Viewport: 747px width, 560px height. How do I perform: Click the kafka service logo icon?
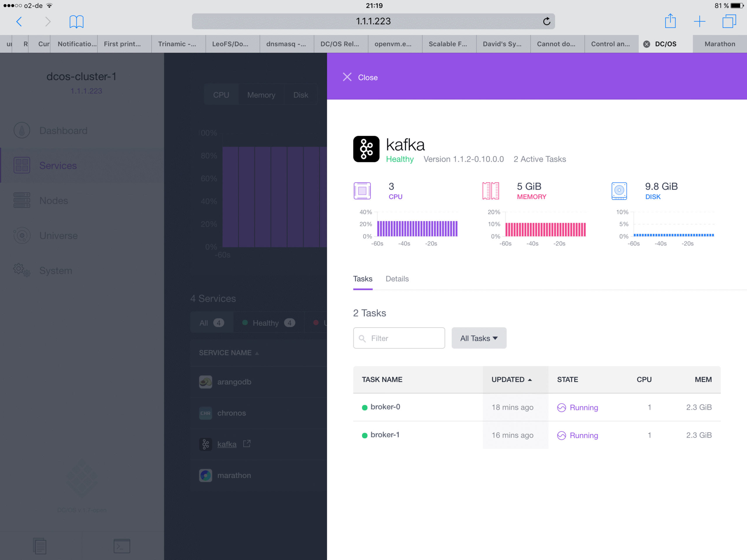(366, 149)
